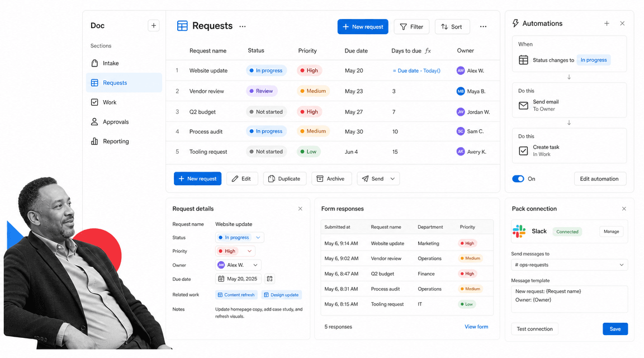Click the plus icon next to Doc

pos(154,26)
